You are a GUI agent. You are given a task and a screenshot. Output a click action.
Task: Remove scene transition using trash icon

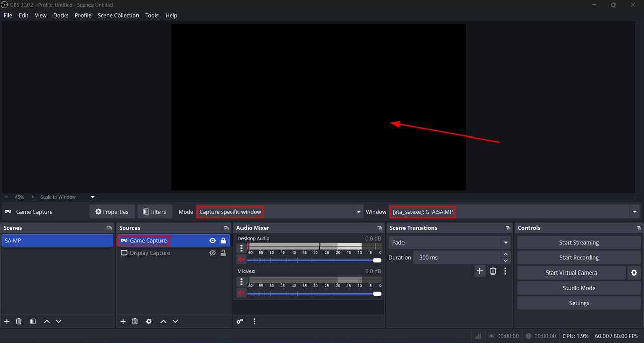pyautogui.click(x=493, y=271)
